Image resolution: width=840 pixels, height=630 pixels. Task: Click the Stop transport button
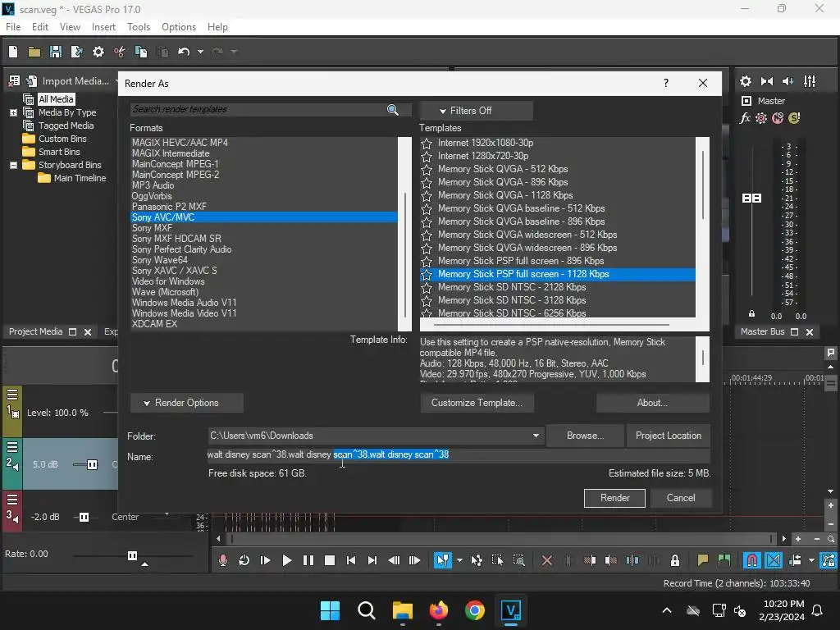330,560
